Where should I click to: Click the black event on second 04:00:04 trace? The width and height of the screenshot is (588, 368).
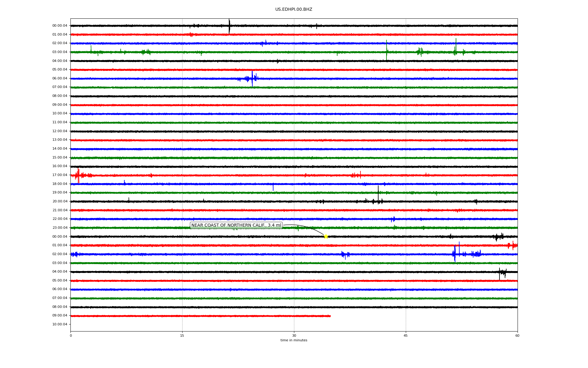(x=502, y=272)
